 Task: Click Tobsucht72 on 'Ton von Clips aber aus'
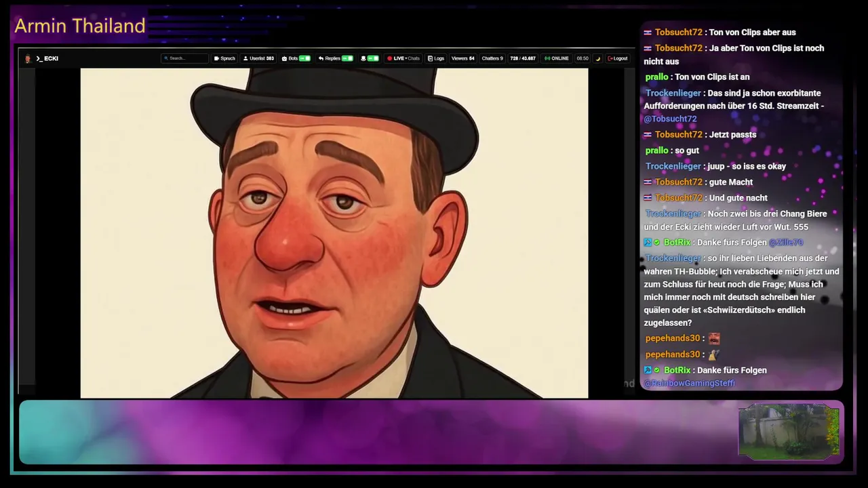coord(679,33)
